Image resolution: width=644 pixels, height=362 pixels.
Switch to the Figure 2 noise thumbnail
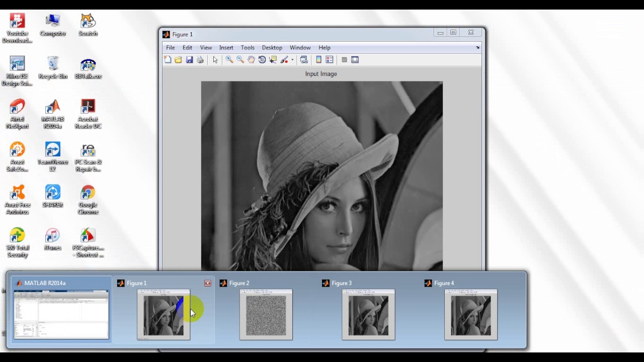(x=266, y=315)
